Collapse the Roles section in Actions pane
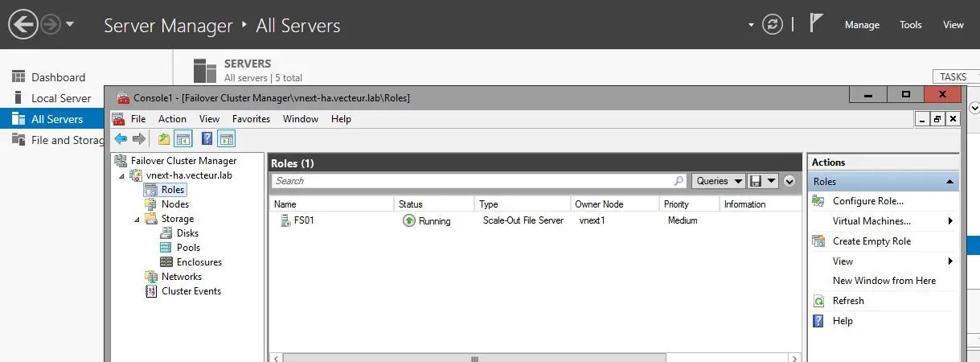The image size is (980, 362). pos(951,182)
